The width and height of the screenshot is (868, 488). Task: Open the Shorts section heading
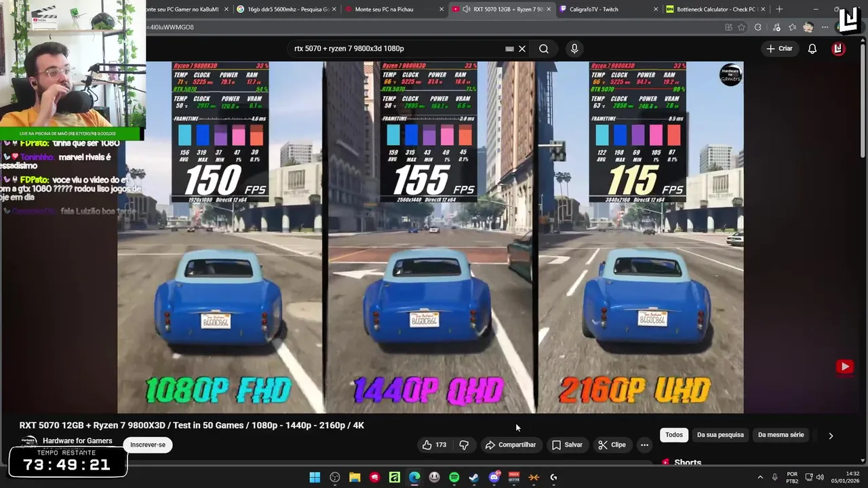(x=688, y=463)
